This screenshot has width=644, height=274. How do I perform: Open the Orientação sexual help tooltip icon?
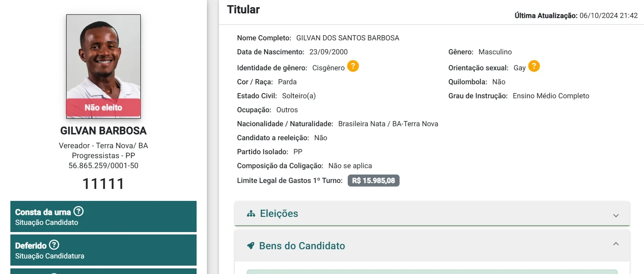[534, 66]
